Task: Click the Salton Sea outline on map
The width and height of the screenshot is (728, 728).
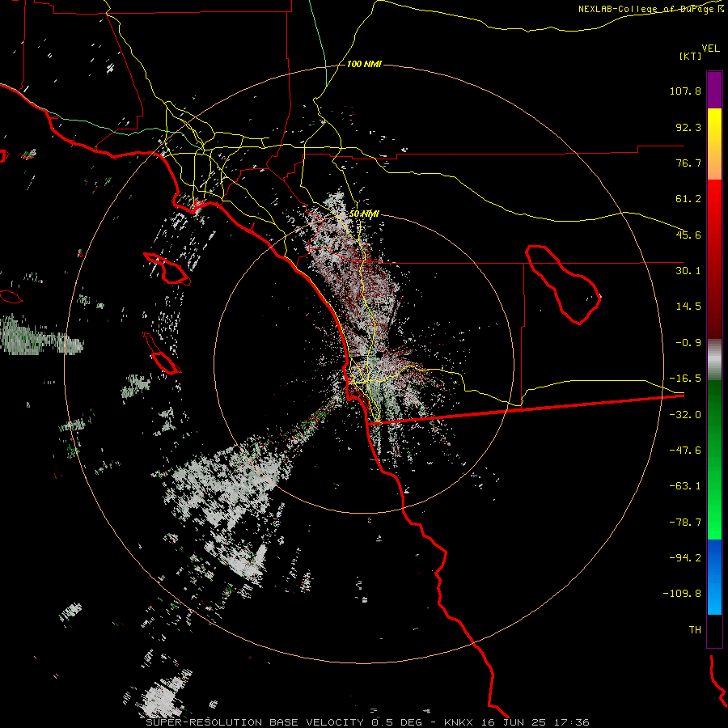Action: coord(563,284)
